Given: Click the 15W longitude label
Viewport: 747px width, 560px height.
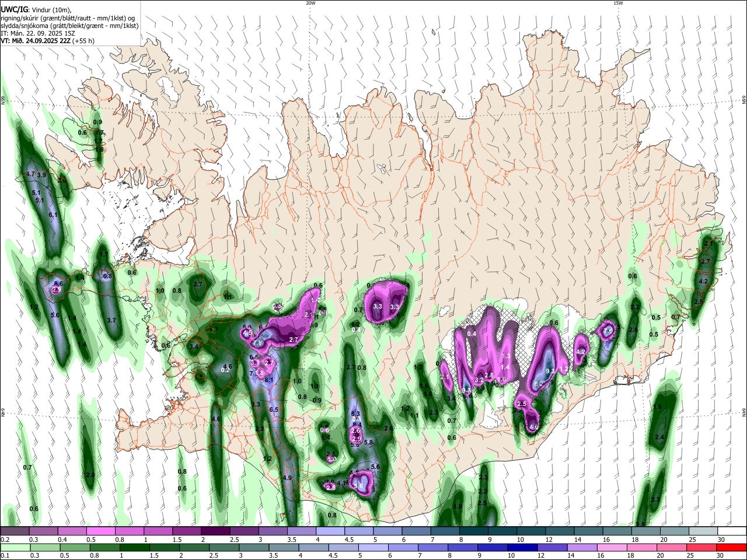Looking at the screenshot, I should click(618, 3).
